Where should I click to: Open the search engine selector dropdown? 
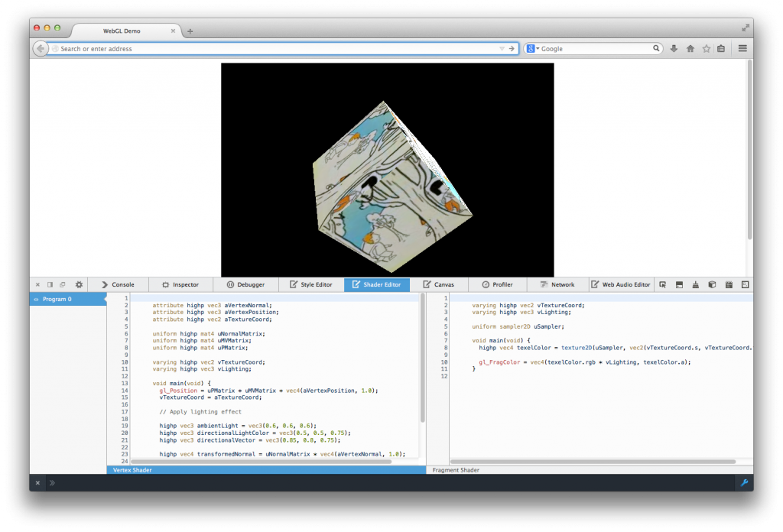[x=533, y=48]
